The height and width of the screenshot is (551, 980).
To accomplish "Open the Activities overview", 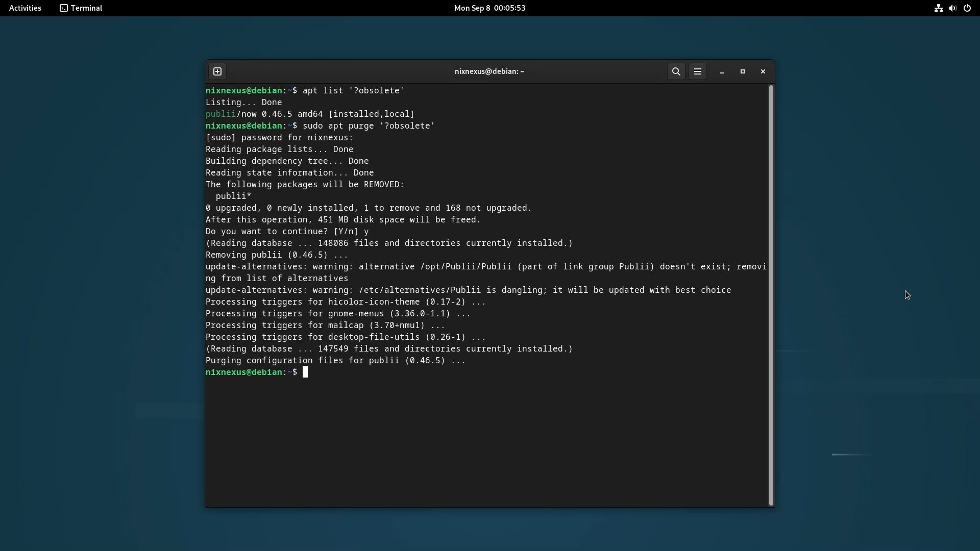I will pos(25,8).
